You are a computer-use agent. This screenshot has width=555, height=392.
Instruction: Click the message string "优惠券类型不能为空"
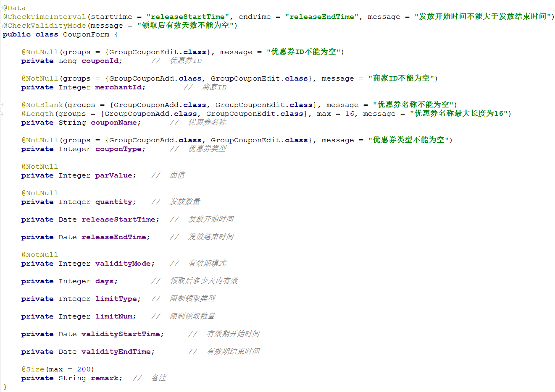(408, 140)
